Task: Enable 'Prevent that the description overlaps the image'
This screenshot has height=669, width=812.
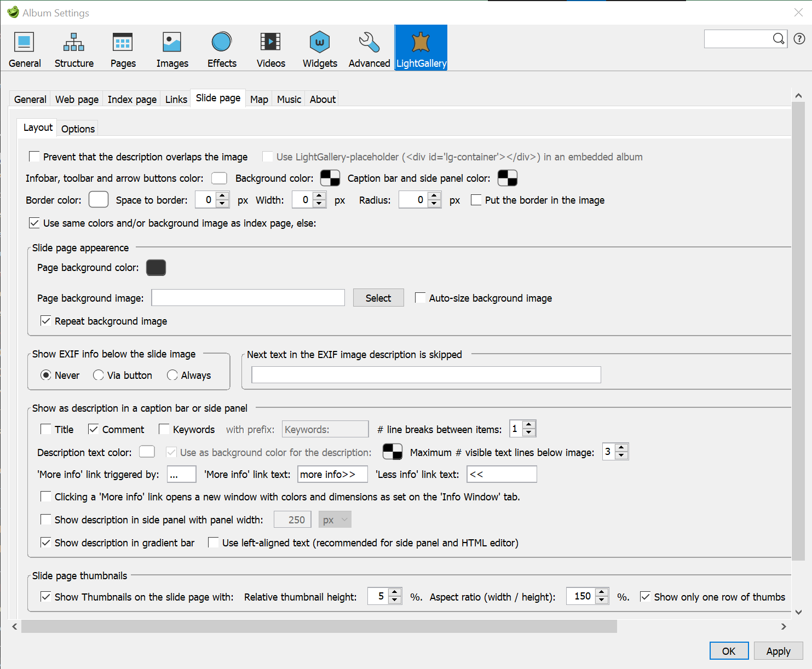Action: coord(34,157)
